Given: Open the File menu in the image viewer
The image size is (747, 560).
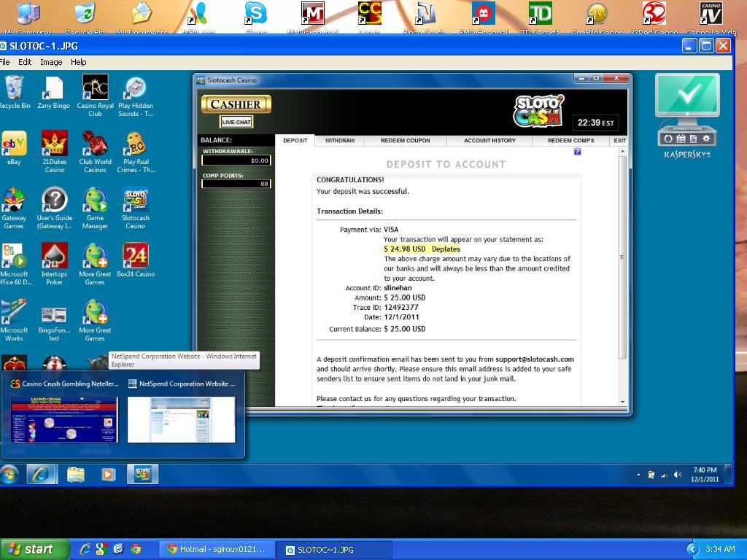Looking at the screenshot, I should tap(5, 62).
